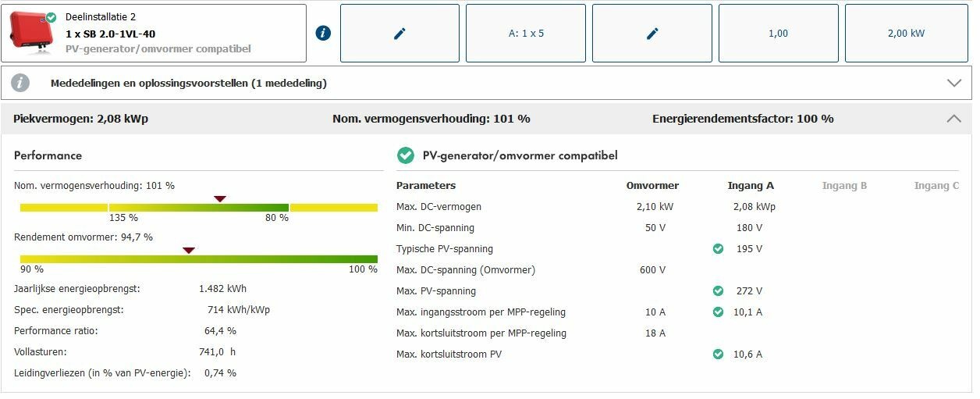Click the Parameters column header
Viewport: 980px width, 399px height.
[426, 186]
